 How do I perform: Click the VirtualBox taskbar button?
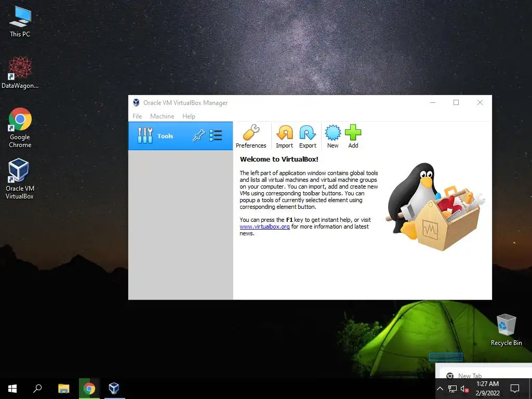click(x=114, y=389)
